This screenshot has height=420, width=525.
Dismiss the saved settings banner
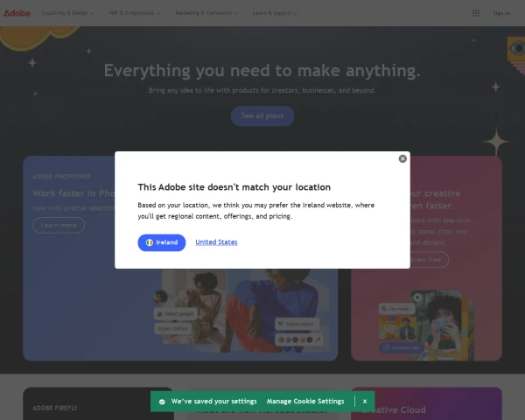coord(365,402)
